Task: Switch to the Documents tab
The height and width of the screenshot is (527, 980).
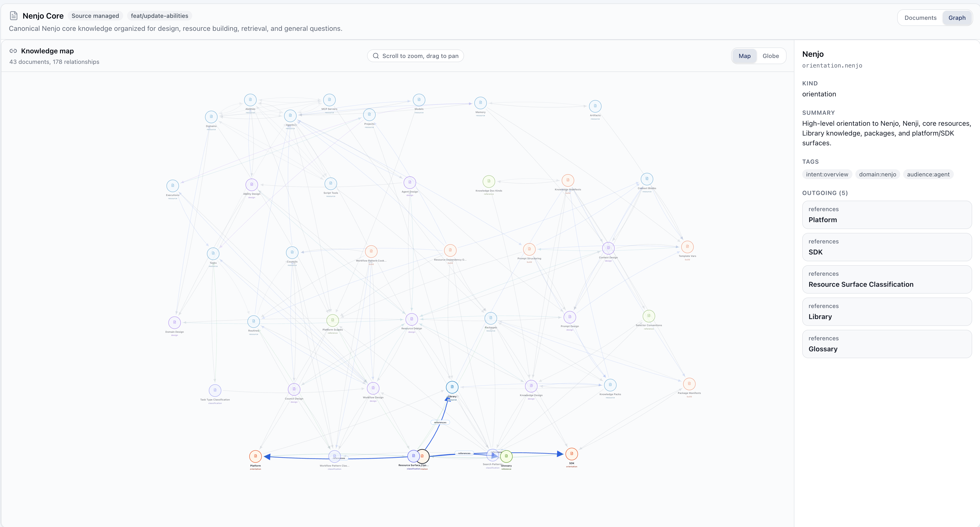Action: click(920, 18)
